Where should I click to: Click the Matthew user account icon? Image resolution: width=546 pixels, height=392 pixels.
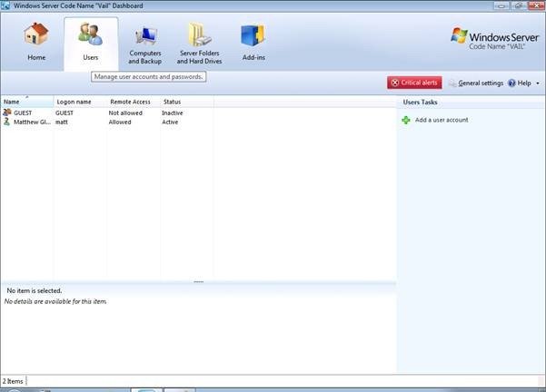6,122
